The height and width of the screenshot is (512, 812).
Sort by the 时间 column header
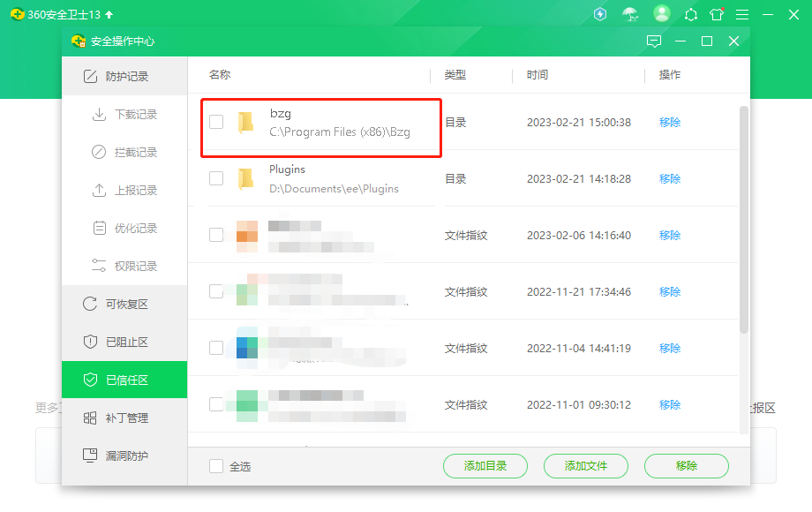pos(538,75)
